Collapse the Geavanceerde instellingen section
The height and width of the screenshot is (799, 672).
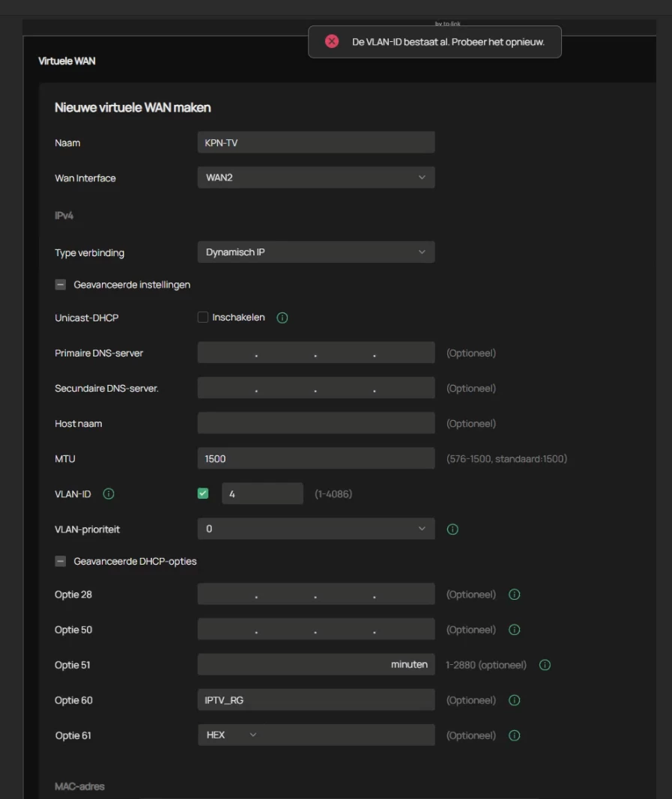click(61, 285)
